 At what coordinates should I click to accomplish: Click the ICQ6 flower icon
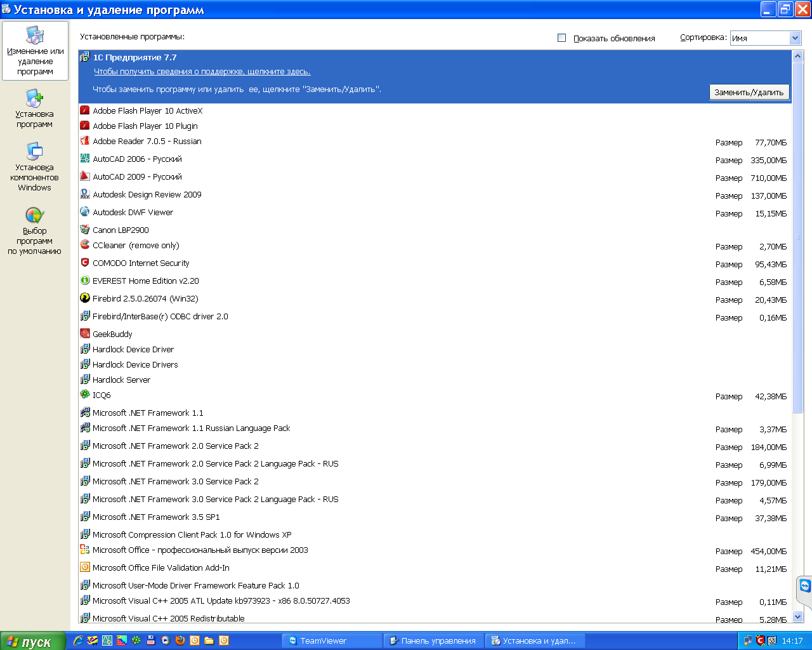click(85, 395)
